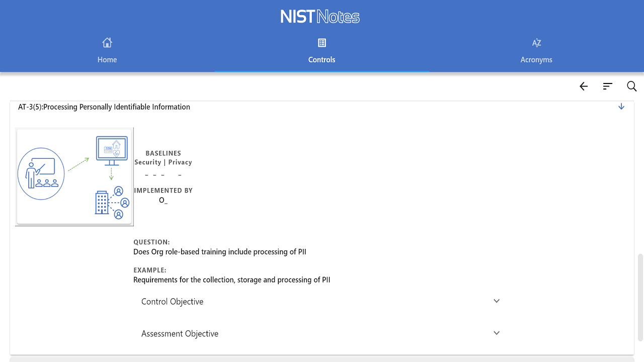Screen dimensions: 644x362
Task: Open the sort/filter lines icon
Action: click(x=608, y=86)
